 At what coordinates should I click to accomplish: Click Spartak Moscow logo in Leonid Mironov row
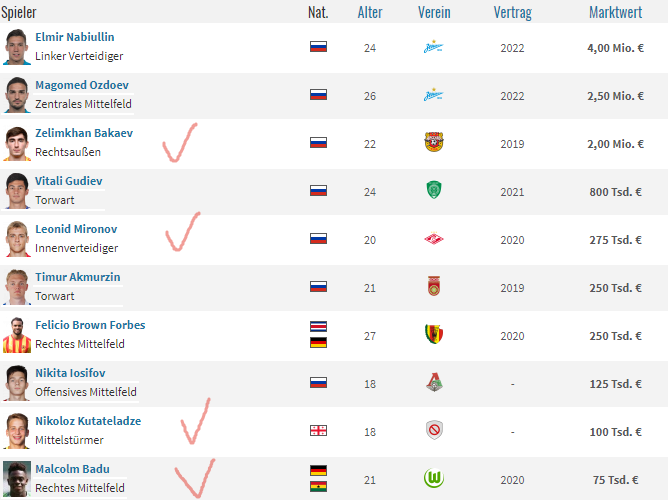click(434, 239)
